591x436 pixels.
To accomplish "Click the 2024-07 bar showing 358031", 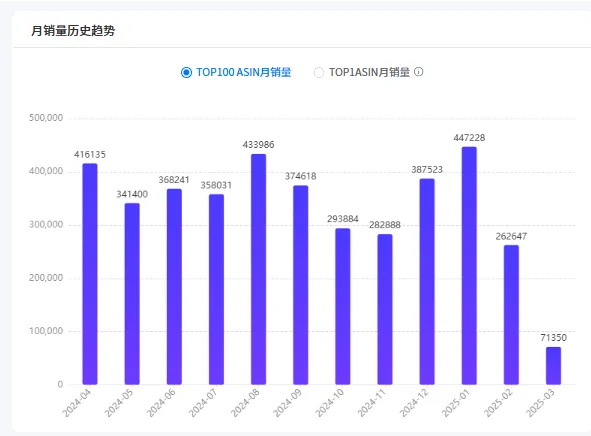I will (x=216, y=289).
